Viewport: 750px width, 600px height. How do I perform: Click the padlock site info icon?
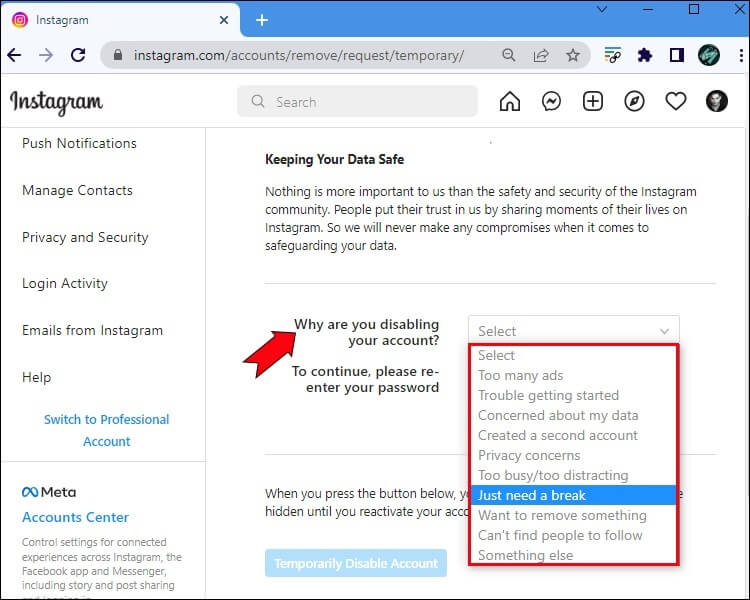click(x=118, y=55)
